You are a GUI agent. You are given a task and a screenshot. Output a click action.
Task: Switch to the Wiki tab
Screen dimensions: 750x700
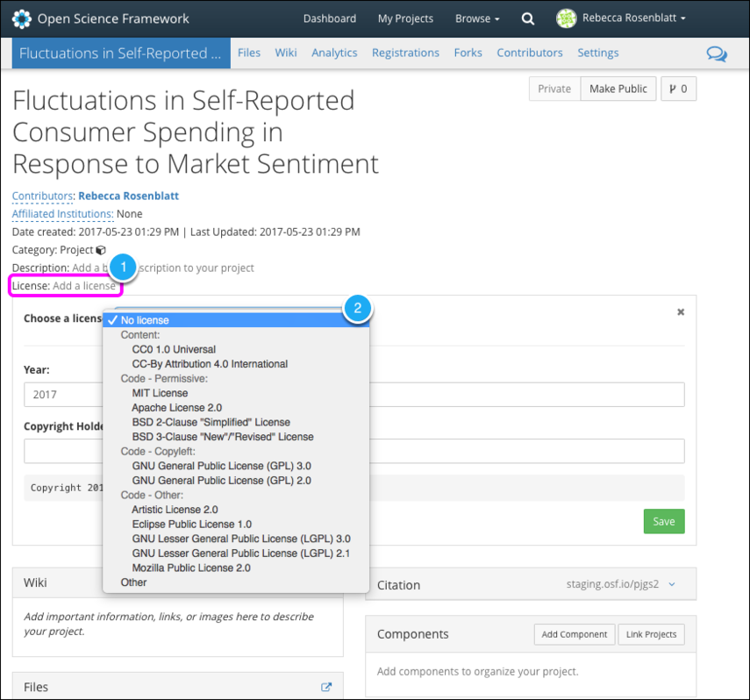pos(286,53)
